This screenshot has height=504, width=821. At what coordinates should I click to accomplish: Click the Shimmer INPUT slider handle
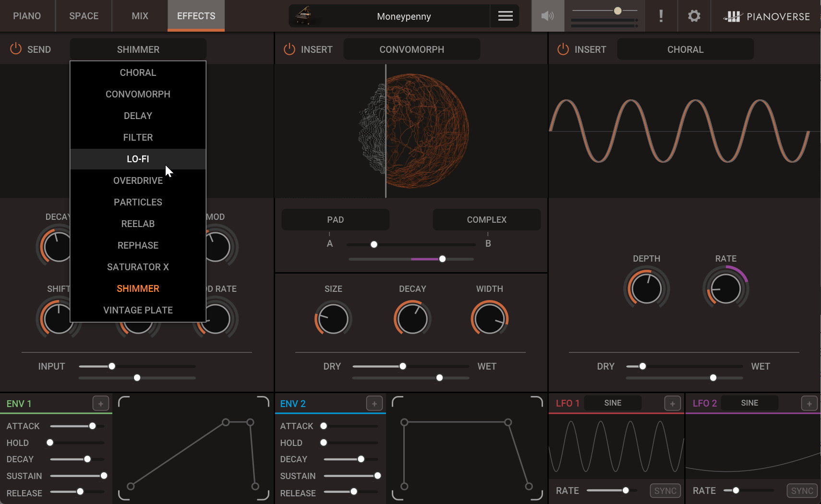112,366
